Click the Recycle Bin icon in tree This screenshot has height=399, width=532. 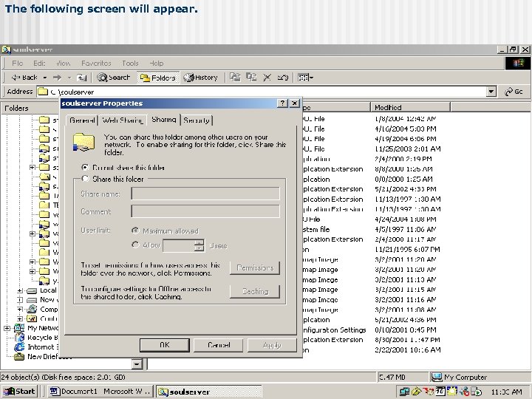(x=19, y=338)
